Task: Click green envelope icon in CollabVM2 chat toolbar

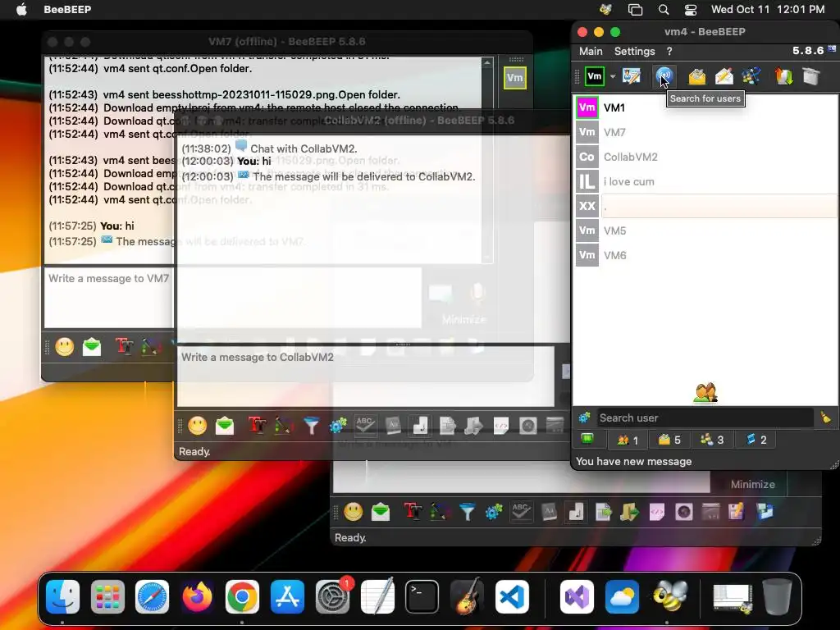Action: pos(225,426)
